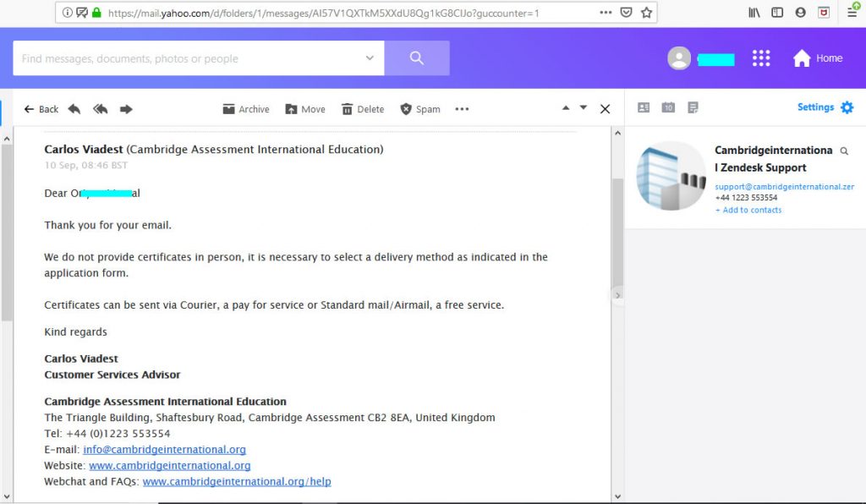Screen dimensions: 866x504
Task: Click the '10 Sep, 08:46 BST' timestamp
Action: click(85, 165)
